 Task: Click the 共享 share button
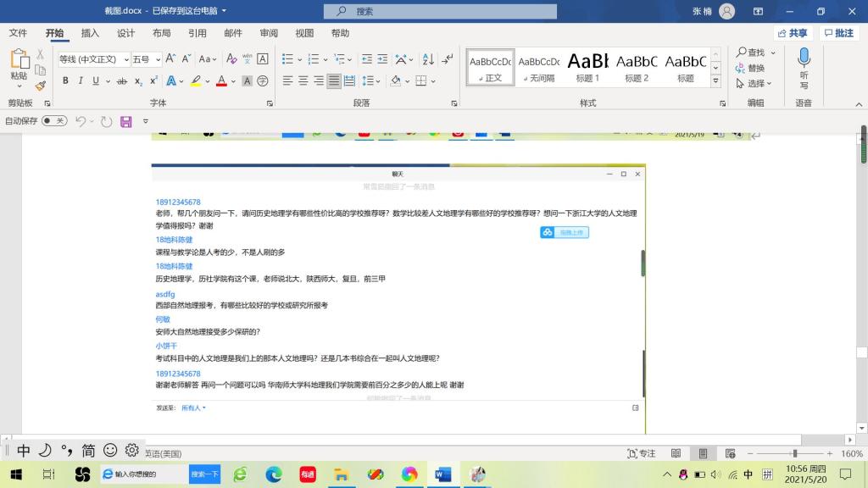[x=793, y=33]
